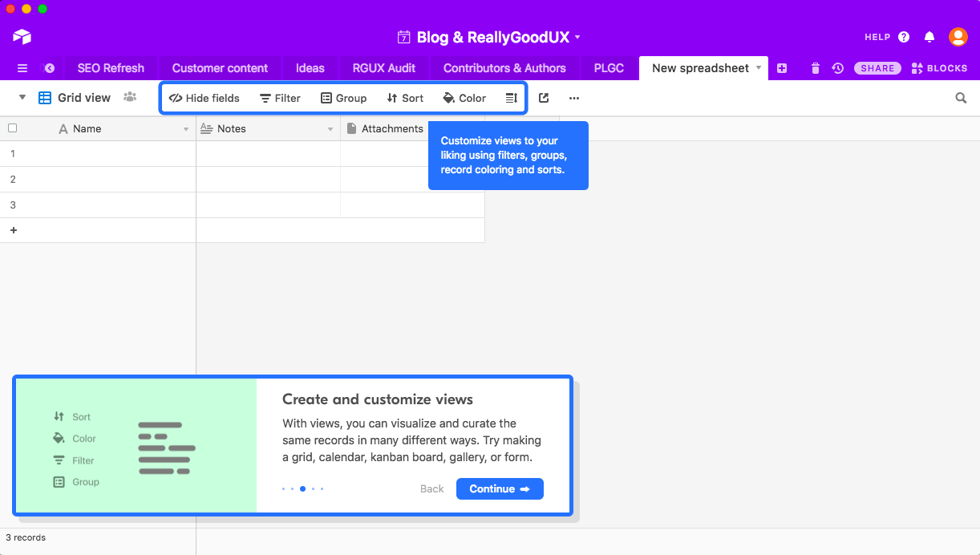Open the Notes field dropdown arrow

(x=330, y=129)
